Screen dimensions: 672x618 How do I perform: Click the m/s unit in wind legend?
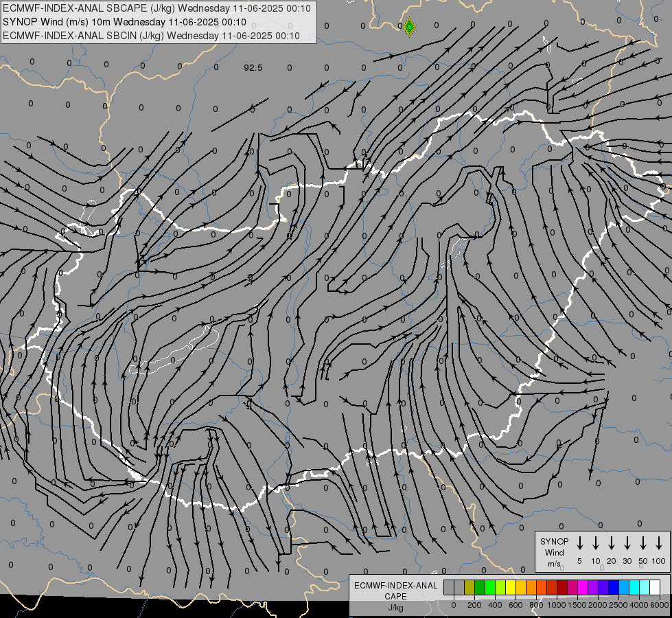pos(554,564)
